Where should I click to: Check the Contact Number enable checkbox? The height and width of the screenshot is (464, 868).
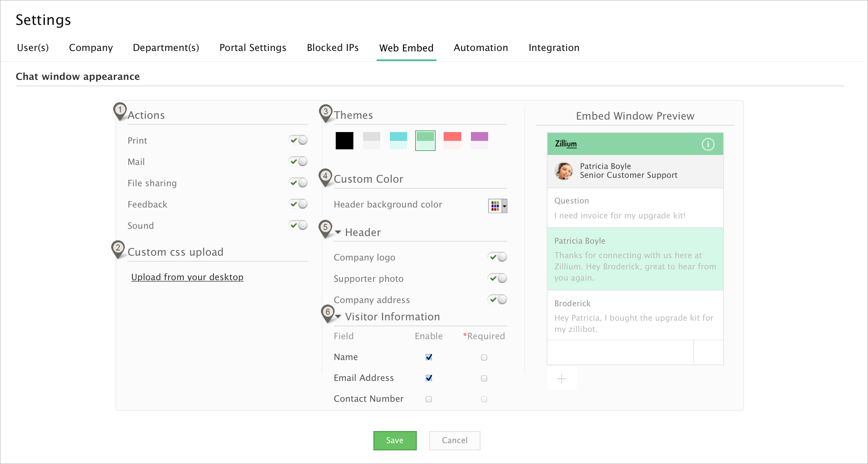pyautogui.click(x=429, y=399)
